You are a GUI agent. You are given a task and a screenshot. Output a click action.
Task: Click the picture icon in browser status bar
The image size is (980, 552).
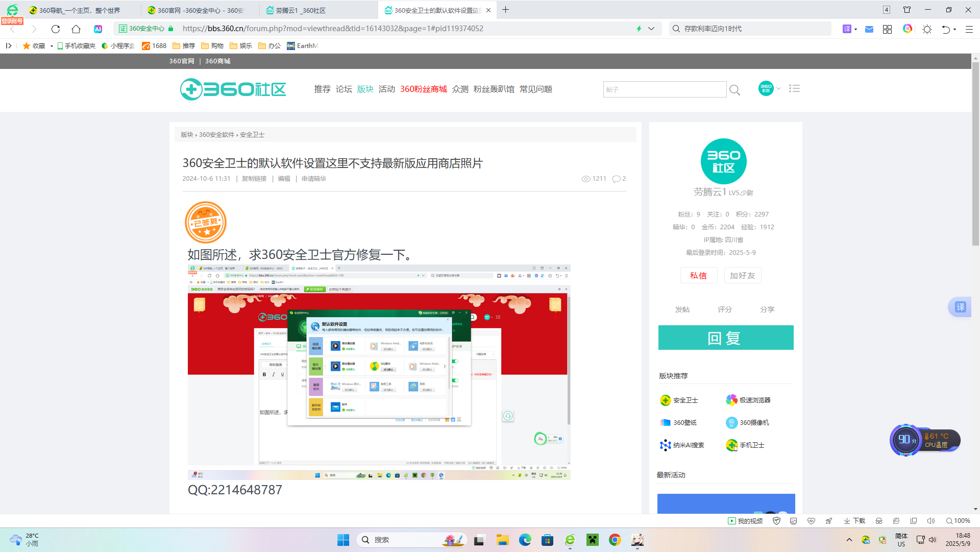click(x=793, y=521)
